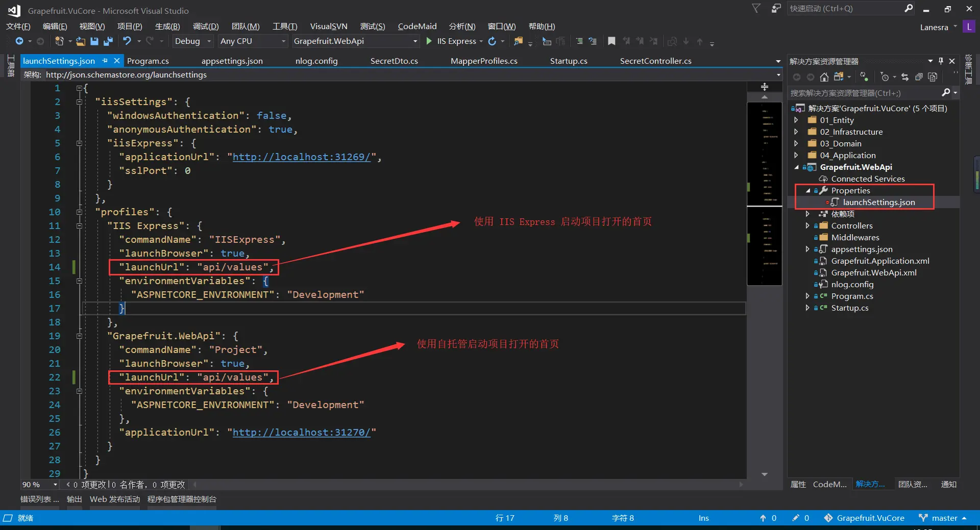Start debugging with green IIS Express play icon
The image size is (980, 530).
429,41
